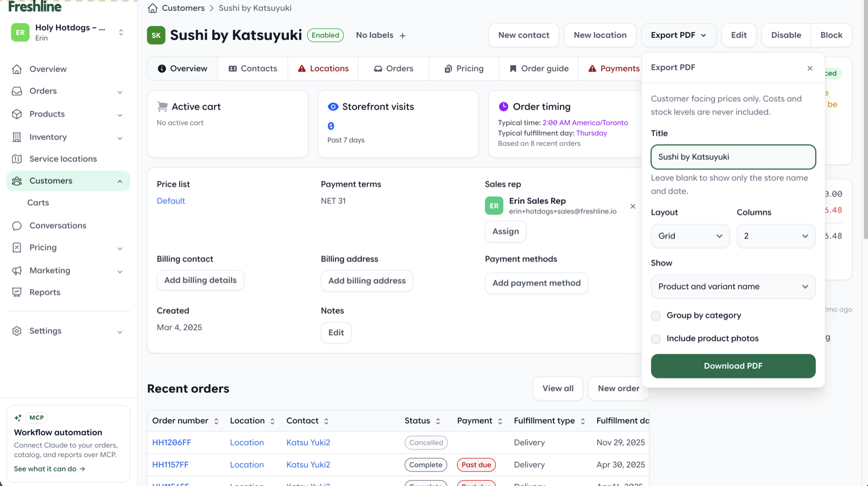Enable Group by category checkbox
The width and height of the screenshot is (868, 486).
[x=656, y=316]
